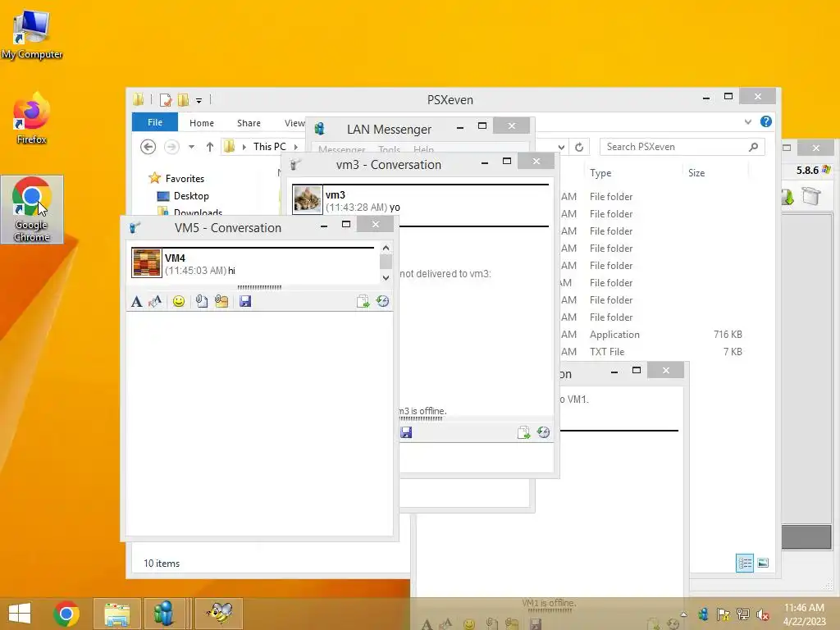The image size is (840, 630).
Task: Open Action Center flag tray icon
Action: [724, 614]
